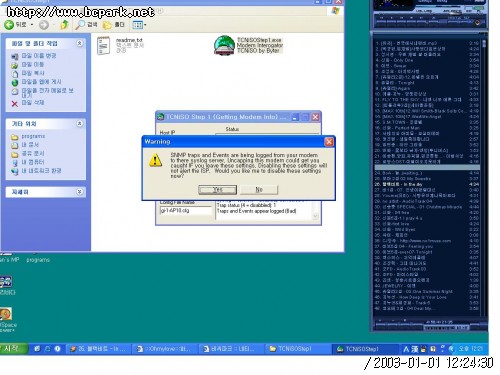Select playlist track 44 JEWELRY
Image resolution: width=500 pixels, height=375 pixels.
click(427, 286)
